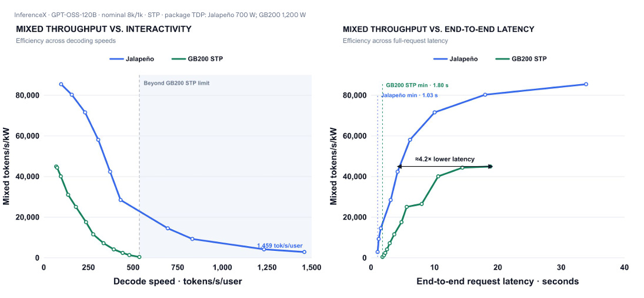The width and height of the screenshot is (644, 298).
Task: Select the Jalapeño point at 34 seconds latency
Action: (586, 84)
